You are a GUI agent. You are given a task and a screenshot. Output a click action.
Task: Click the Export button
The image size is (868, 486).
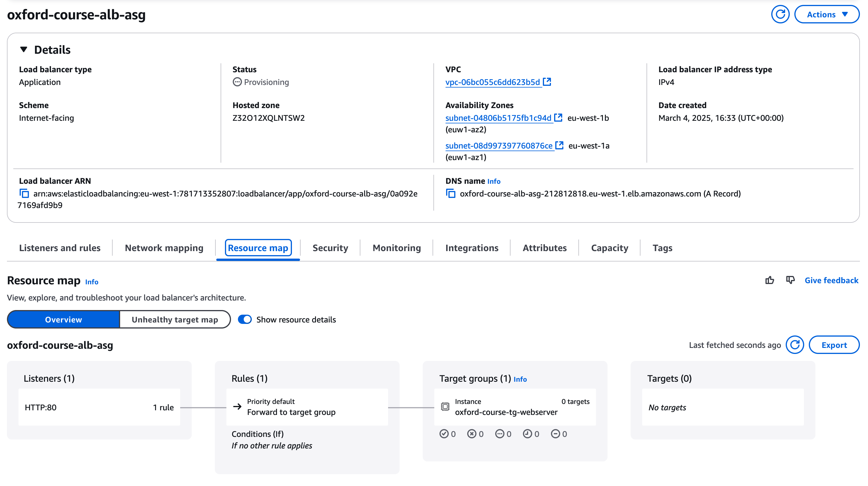pyautogui.click(x=834, y=345)
